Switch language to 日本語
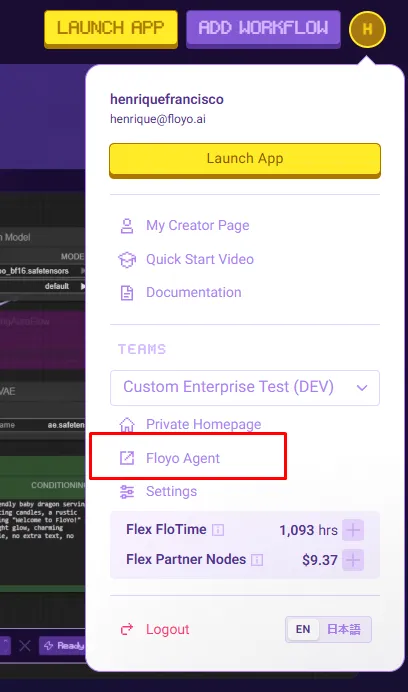 (x=344, y=629)
